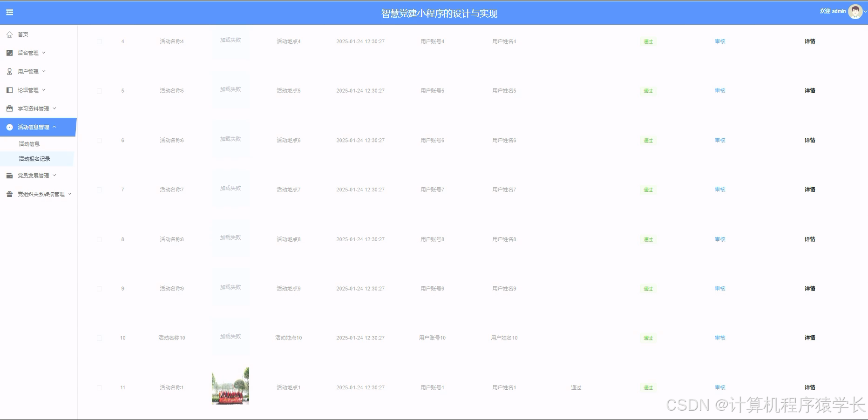Check the checkbox for row 6
This screenshot has width=868, height=420.
coord(99,140)
